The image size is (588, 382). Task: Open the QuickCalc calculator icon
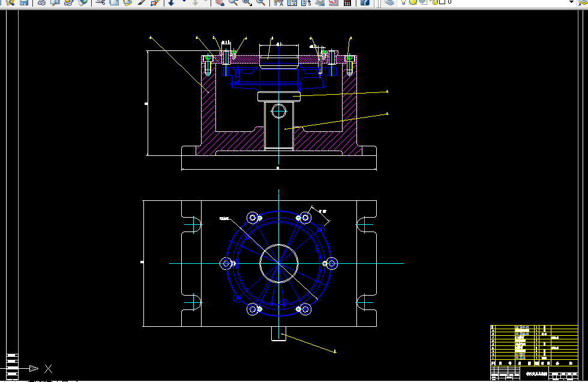[347, 2]
